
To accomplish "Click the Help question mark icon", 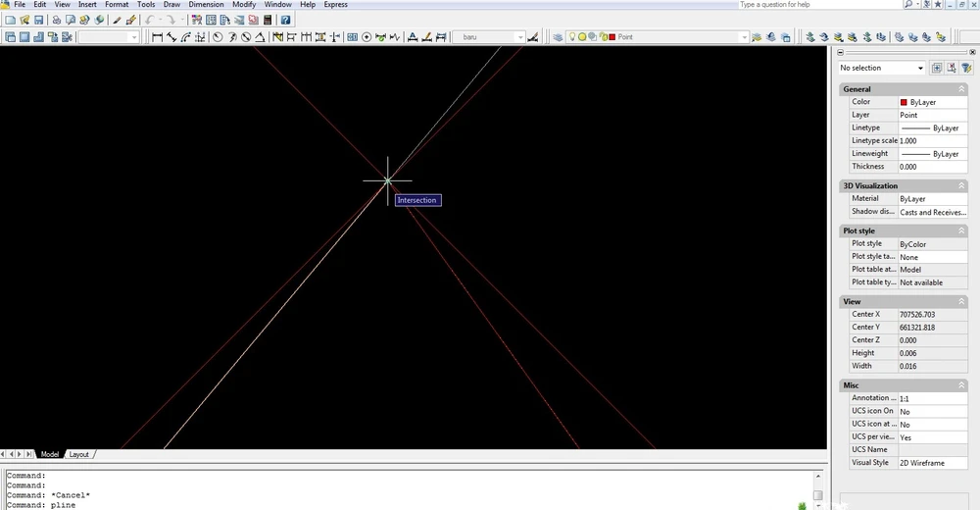I will 285,20.
